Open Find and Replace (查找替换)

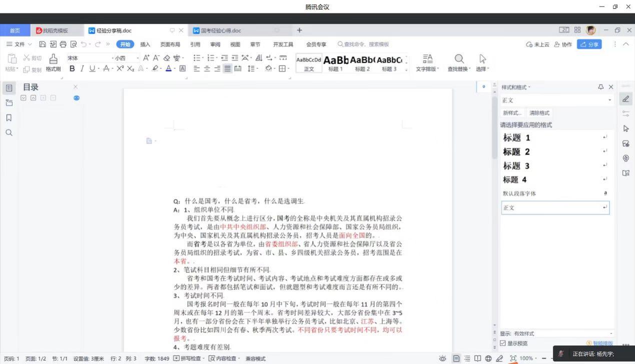click(459, 62)
